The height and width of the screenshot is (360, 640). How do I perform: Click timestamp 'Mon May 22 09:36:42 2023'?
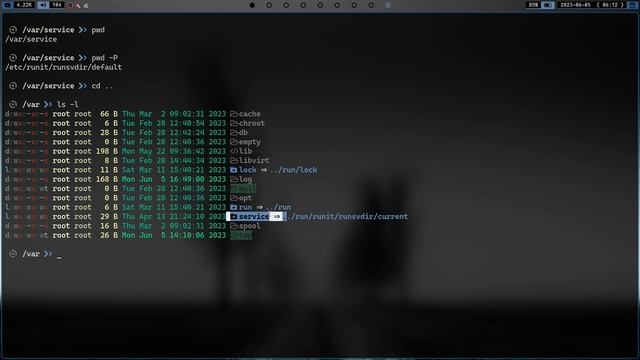point(174,151)
